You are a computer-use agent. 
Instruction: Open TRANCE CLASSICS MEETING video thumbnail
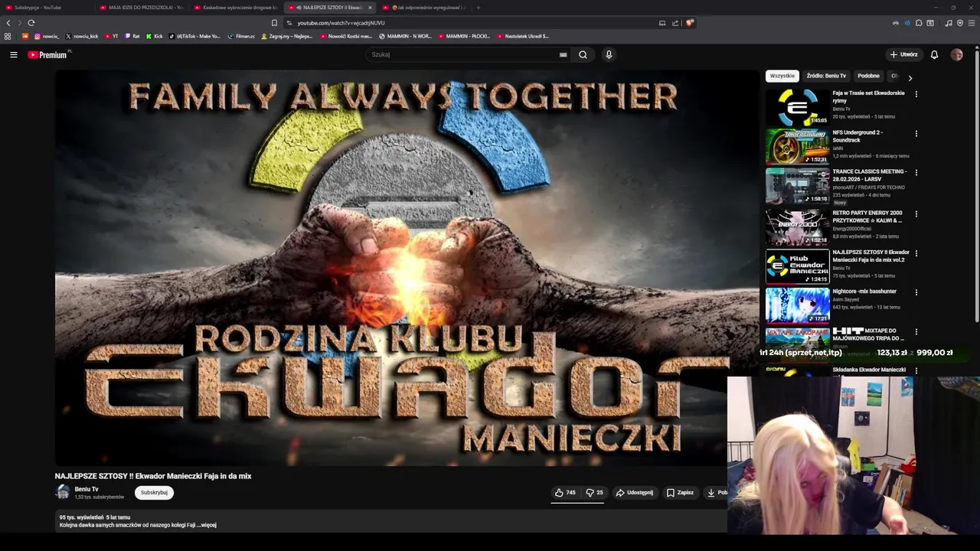pyautogui.click(x=797, y=186)
